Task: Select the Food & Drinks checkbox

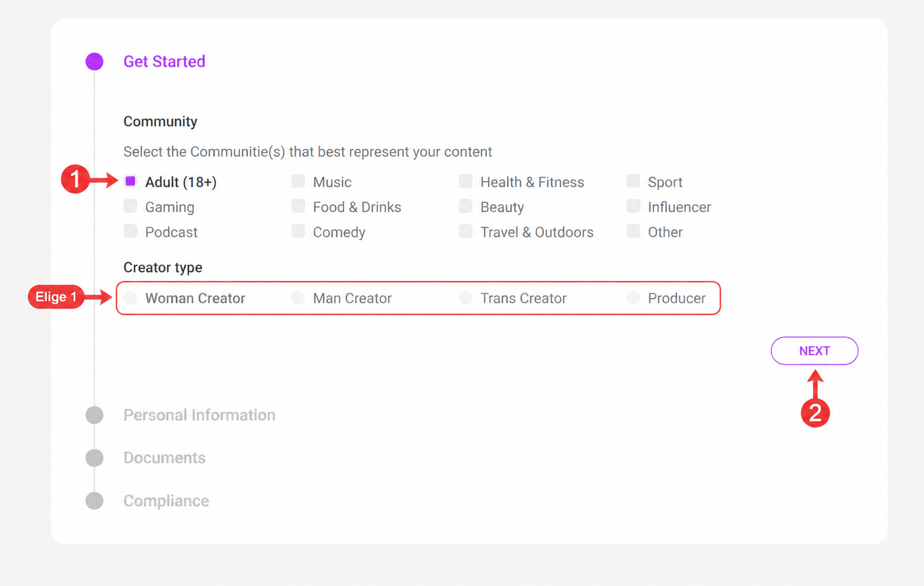Action: pyautogui.click(x=298, y=206)
